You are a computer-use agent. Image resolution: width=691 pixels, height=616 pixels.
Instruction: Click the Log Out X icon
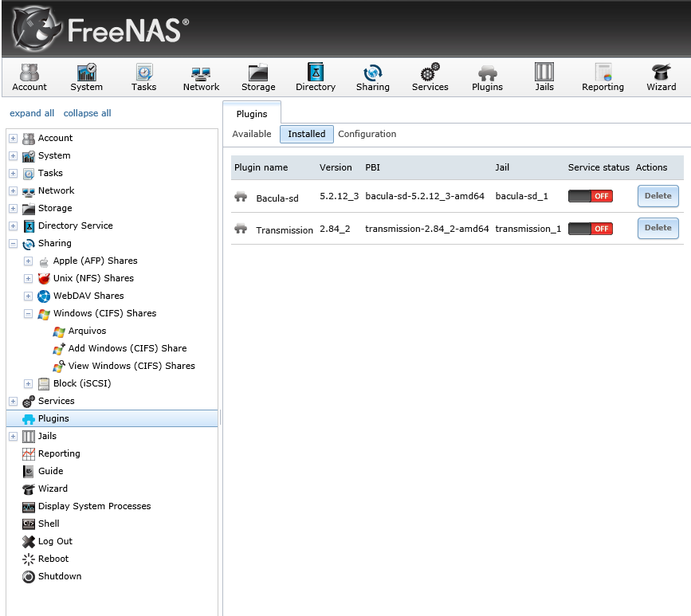(x=29, y=541)
